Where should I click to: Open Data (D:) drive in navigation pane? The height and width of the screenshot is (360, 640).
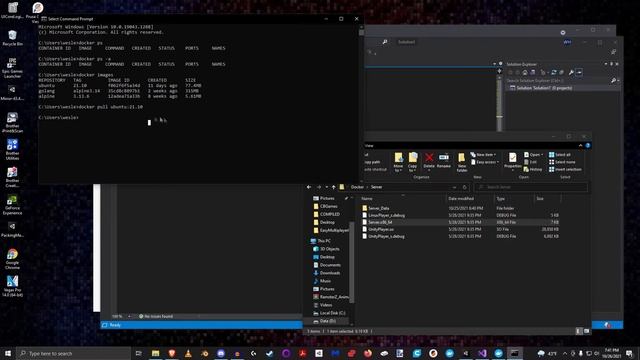(x=327, y=321)
